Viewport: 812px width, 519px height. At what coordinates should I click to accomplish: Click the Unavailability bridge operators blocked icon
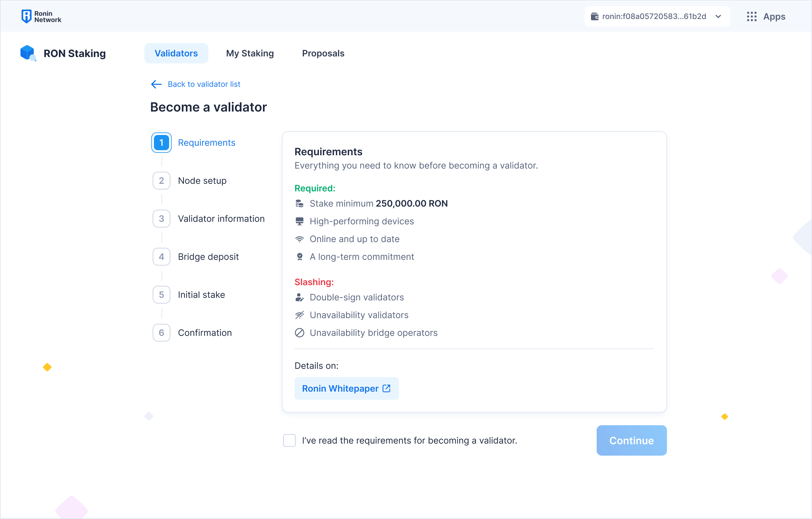click(300, 333)
